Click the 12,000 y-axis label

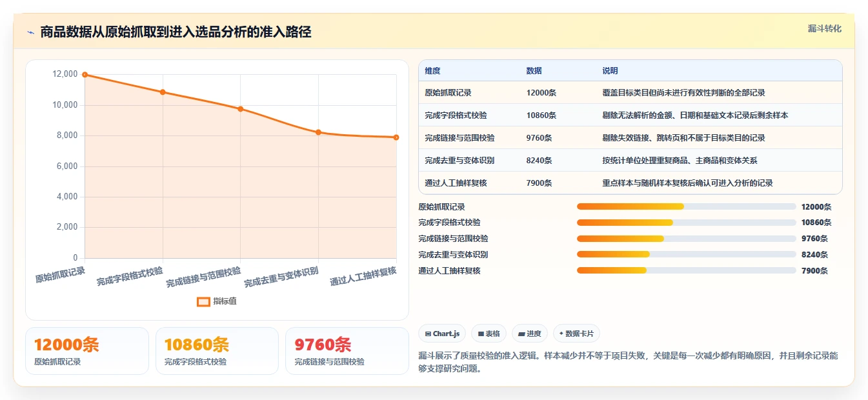pyautogui.click(x=65, y=74)
